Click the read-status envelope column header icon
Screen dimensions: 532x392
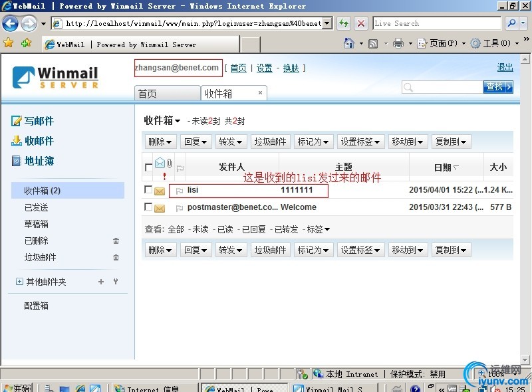tap(160, 163)
